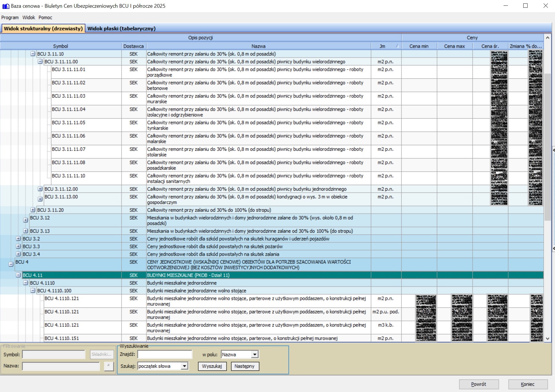The height and width of the screenshot is (392, 555).
Task: Collapse BCU 4 tree node
Action: (11, 264)
